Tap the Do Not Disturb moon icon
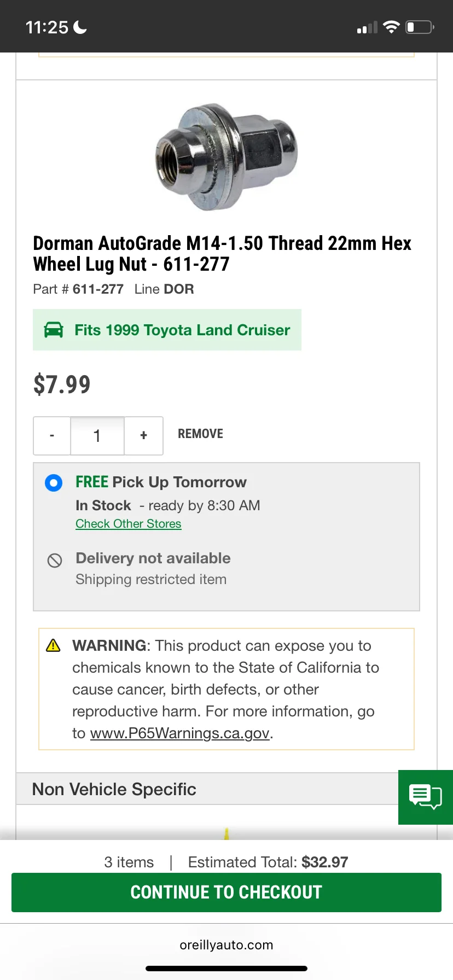453x980 pixels. [80, 27]
